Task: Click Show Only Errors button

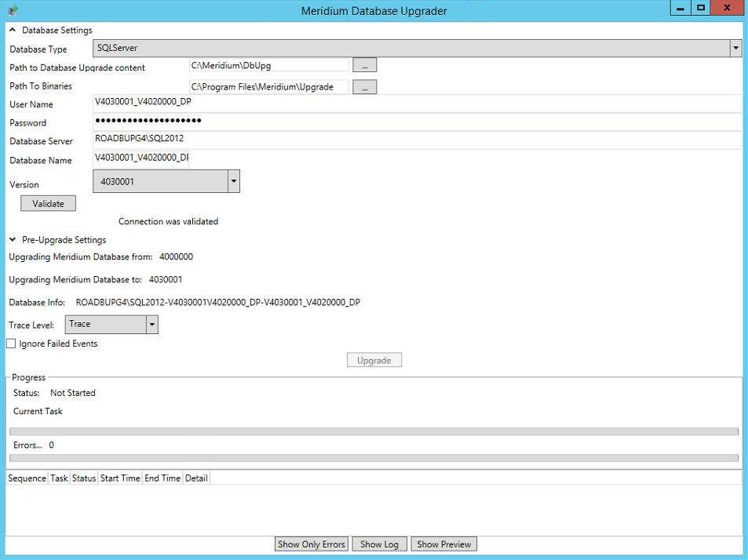Action: coord(312,544)
